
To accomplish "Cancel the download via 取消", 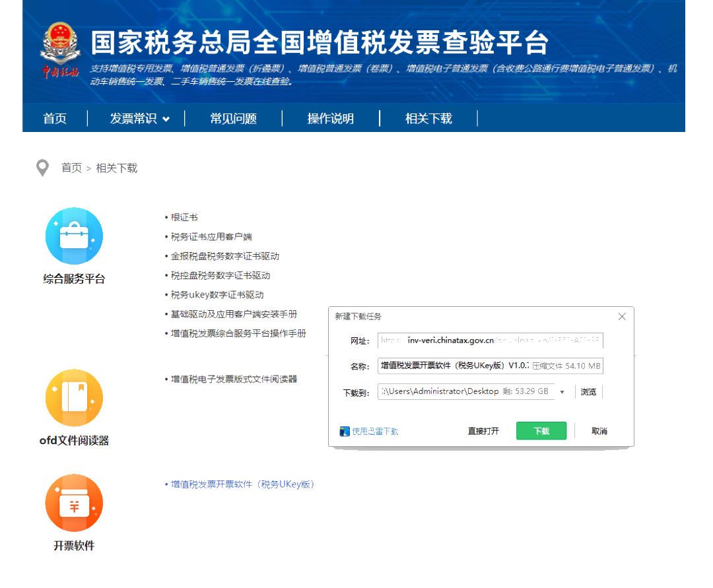I will (599, 431).
